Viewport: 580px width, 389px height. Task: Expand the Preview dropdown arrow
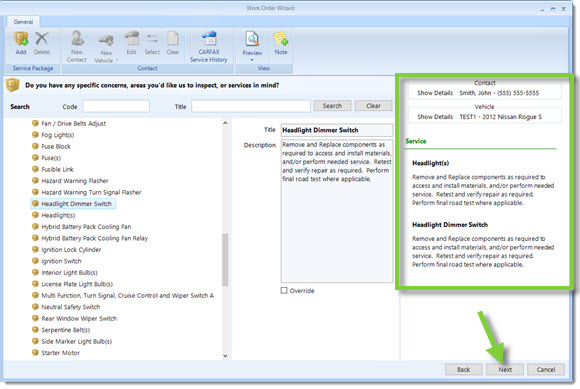(x=252, y=60)
